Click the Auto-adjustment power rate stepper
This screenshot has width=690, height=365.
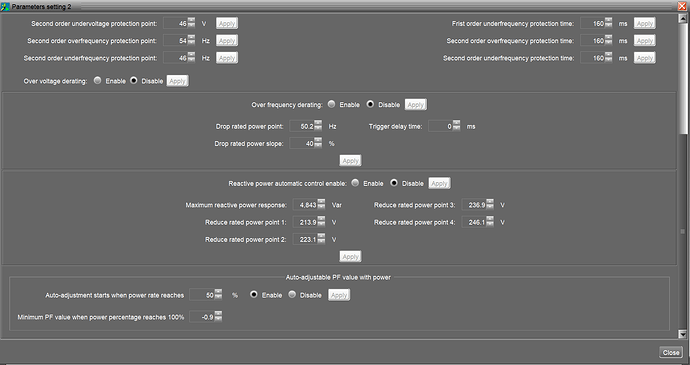pos(218,295)
